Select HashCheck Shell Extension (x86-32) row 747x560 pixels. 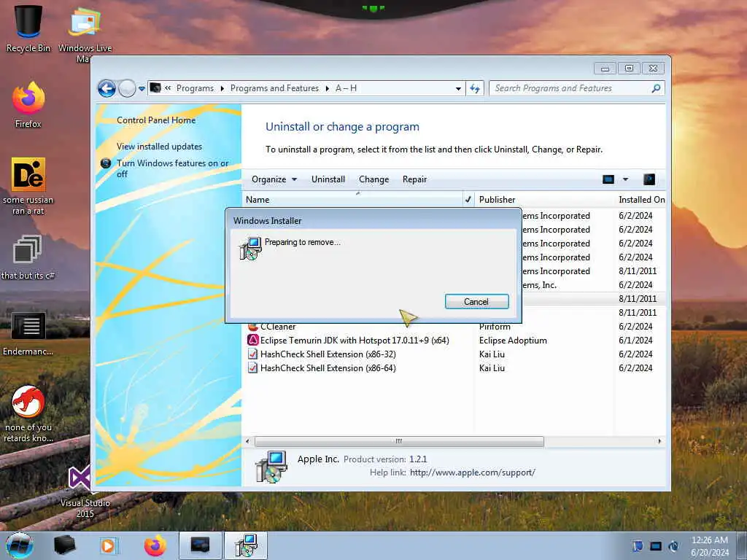click(328, 355)
